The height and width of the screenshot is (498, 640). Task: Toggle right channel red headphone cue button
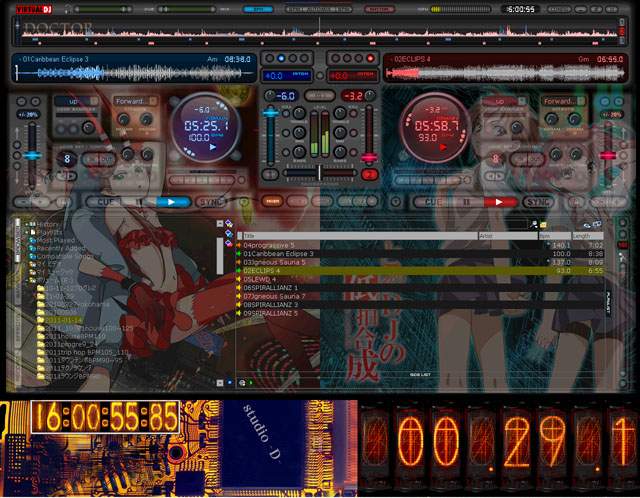pyautogui.click(x=369, y=175)
